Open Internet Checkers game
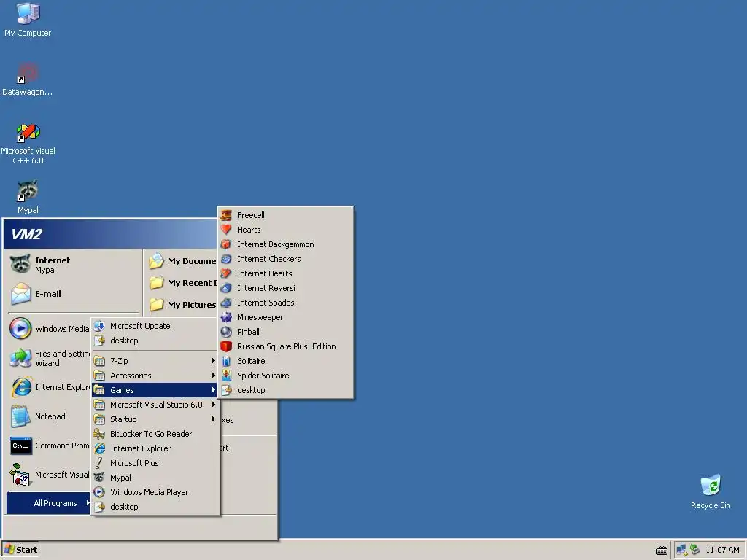This screenshot has width=747, height=560. [x=285, y=259]
